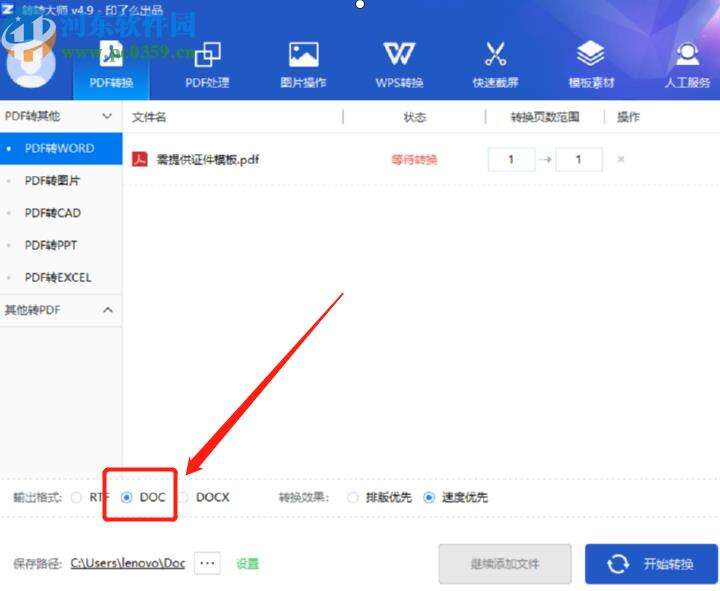The height and width of the screenshot is (591, 720).
Task: Open the PDF转换 tab icon
Action: click(111, 54)
